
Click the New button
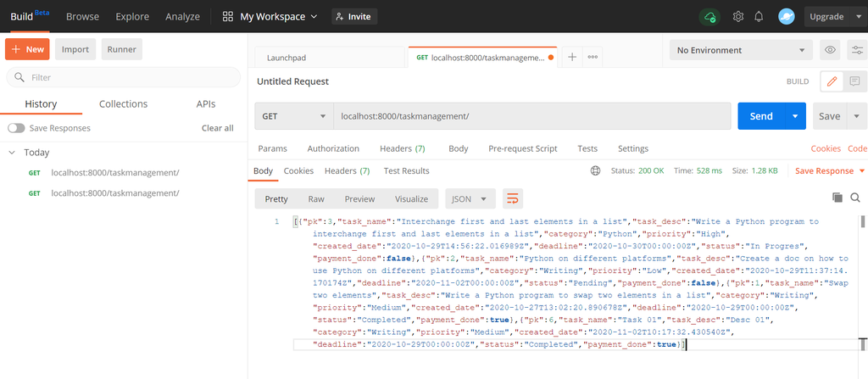click(27, 49)
